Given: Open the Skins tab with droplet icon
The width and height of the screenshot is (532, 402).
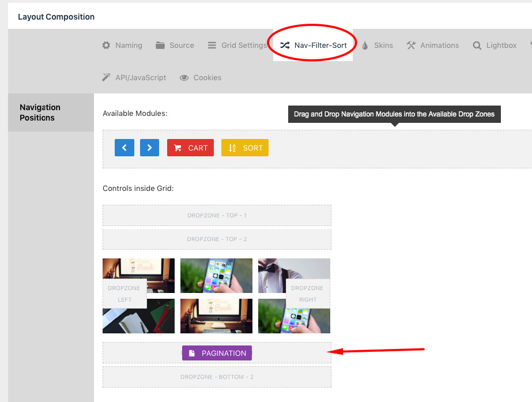Looking at the screenshot, I should 378,45.
